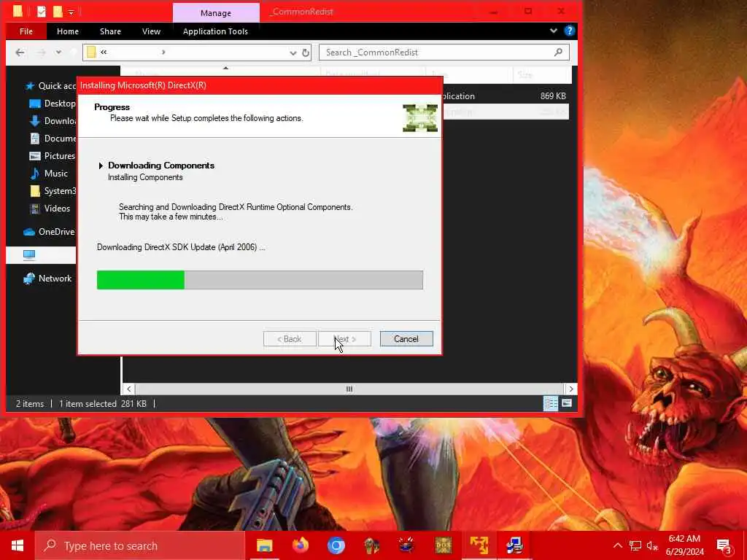Open Music in the navigation pane

(49, 174)
